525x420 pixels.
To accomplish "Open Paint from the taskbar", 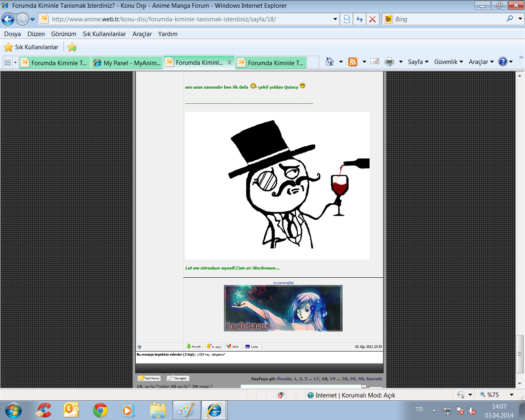I will tap(186, 410).
